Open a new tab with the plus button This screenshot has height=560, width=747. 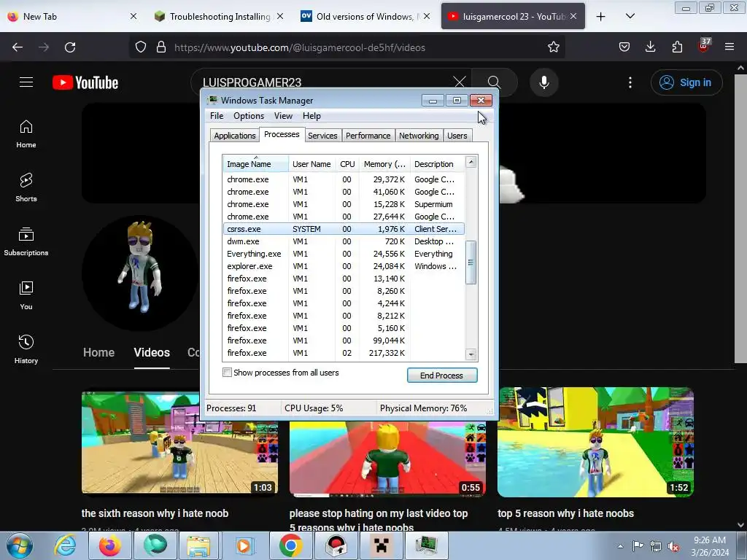[x=601, y=17]
